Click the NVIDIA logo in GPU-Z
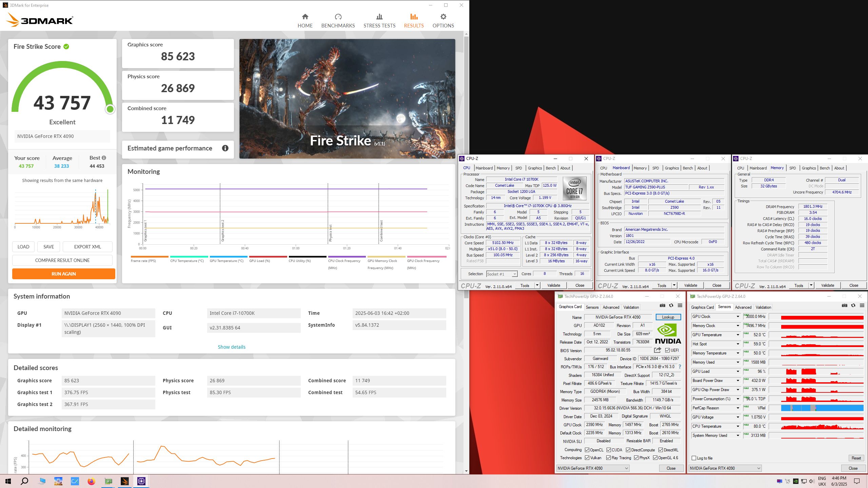Screen dimensions: 868x488 (668, 334)
